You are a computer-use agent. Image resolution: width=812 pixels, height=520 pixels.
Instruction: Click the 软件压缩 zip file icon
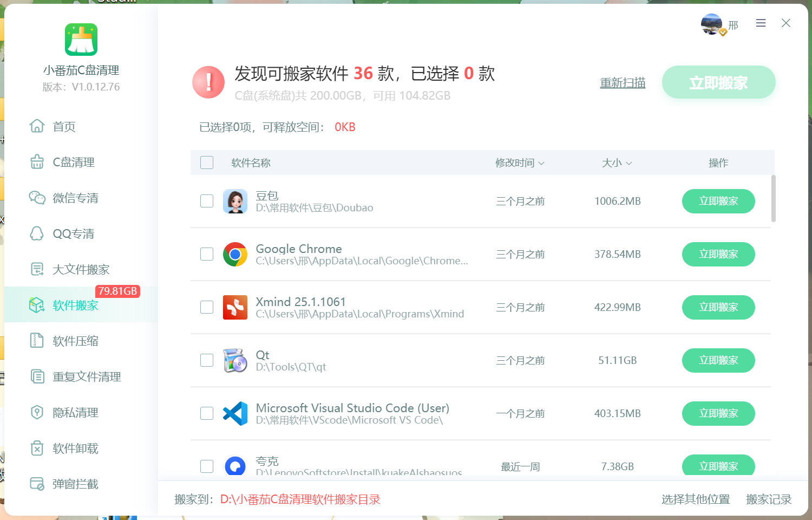pyautogui.click(x=37, y=341)
